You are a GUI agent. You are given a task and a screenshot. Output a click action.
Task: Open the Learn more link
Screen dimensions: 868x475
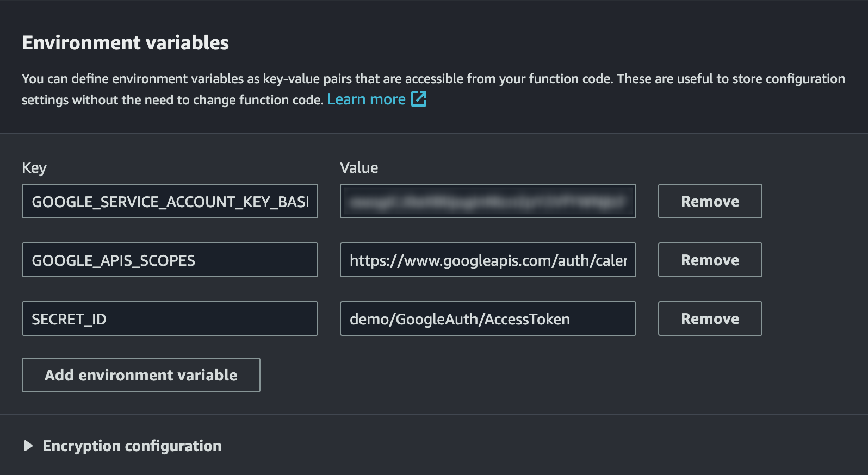coord(367,99)
